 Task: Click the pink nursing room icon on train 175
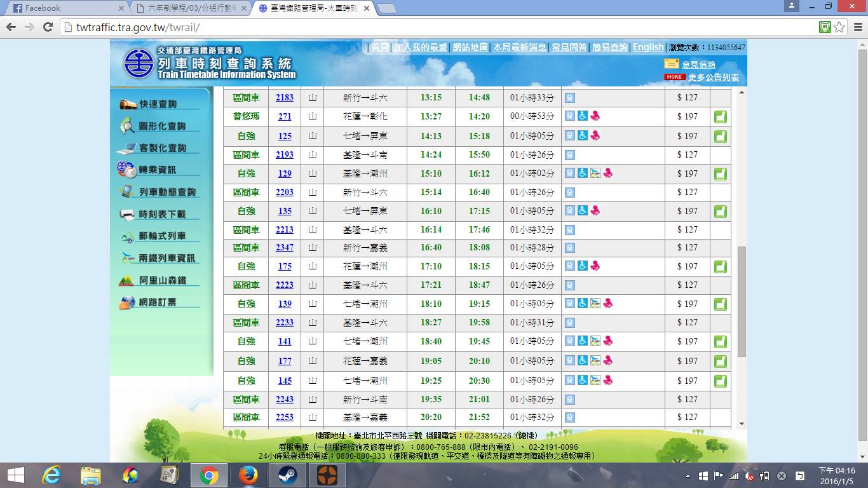(x=595, y=266)
